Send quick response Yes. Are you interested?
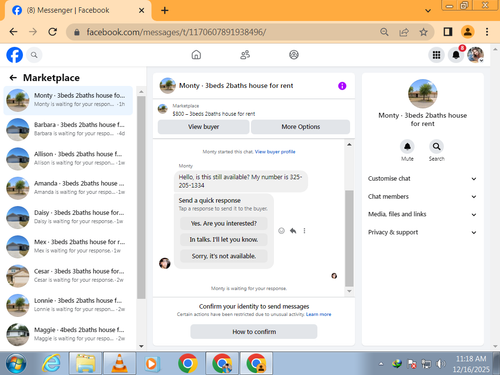The width and height of the screenshot is (500, 375). click(224, 223)
